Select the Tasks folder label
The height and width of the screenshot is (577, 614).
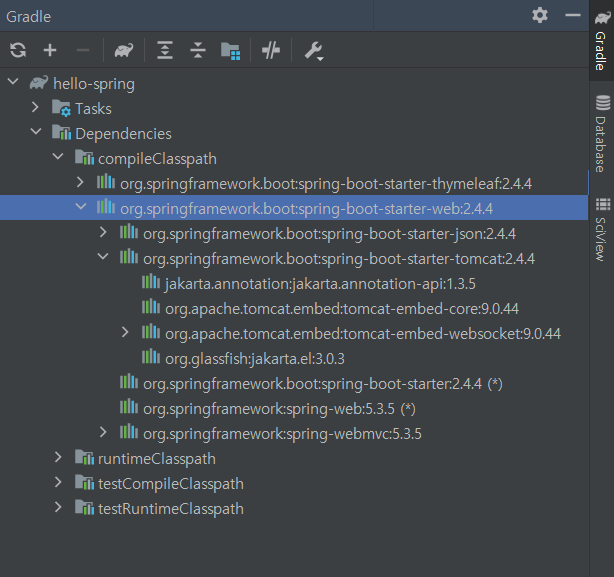[93, 109]
